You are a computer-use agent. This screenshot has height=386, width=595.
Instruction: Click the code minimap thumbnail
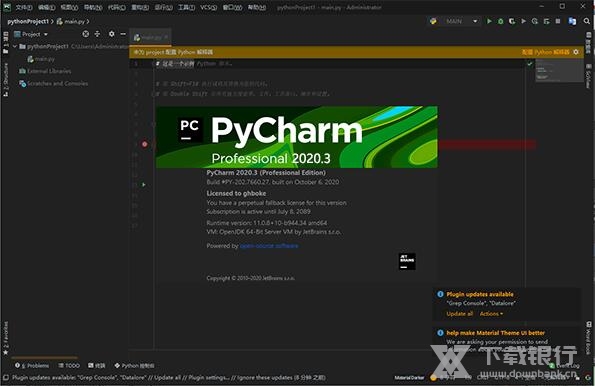point(559,70)
